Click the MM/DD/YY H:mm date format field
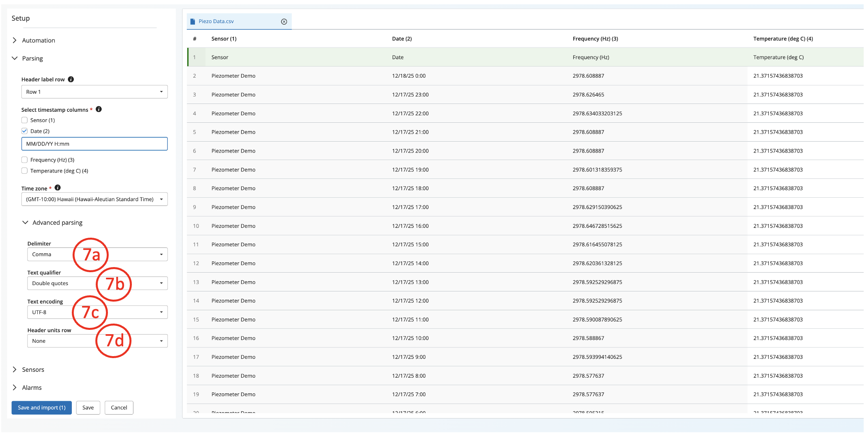 [94, 144]
